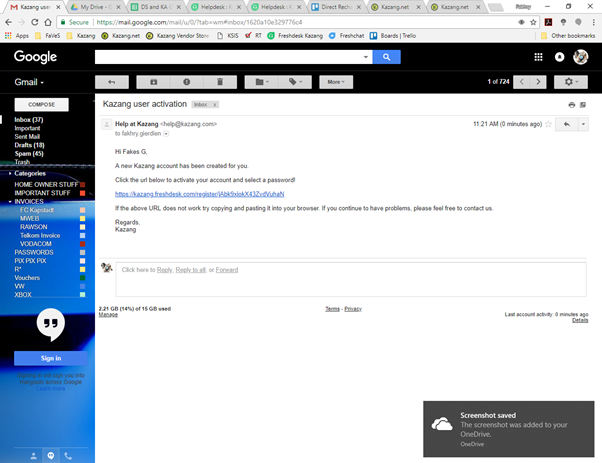Open search options dropdown arrow
This screenshot has width=602, height=463.
coord(366,57)
